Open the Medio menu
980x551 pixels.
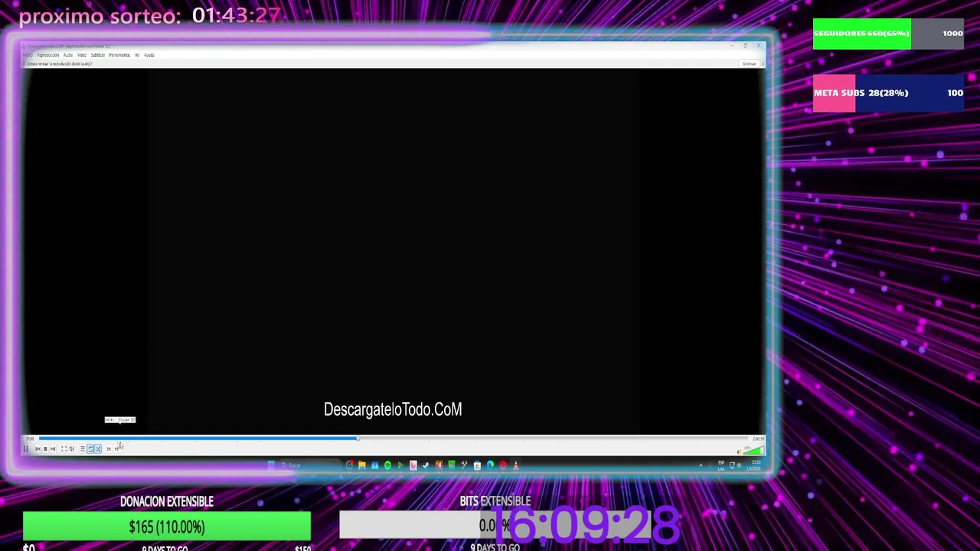tap(28, 55)
